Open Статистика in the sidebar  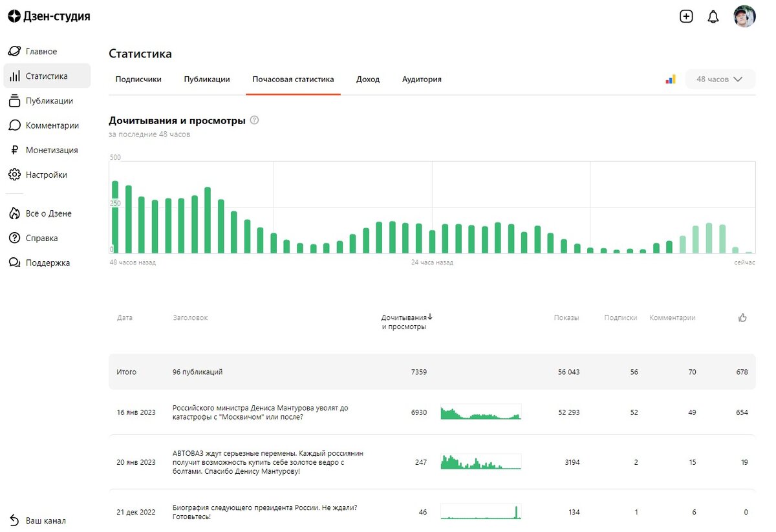point(47,76)
